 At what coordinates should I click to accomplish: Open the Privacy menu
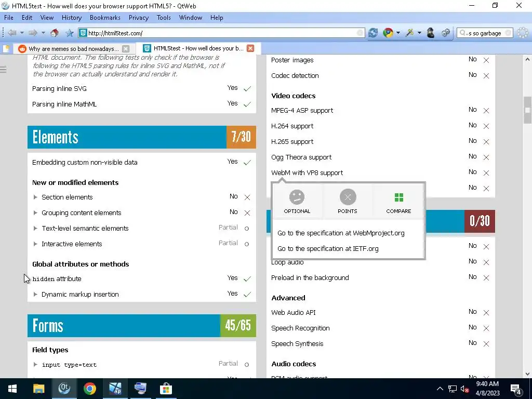[138, 18]
